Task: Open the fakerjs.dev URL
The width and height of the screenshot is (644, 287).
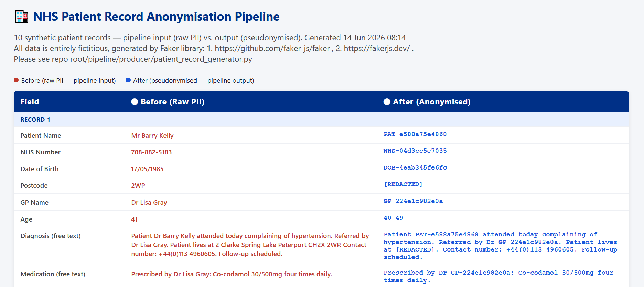Action: point(377,48)
